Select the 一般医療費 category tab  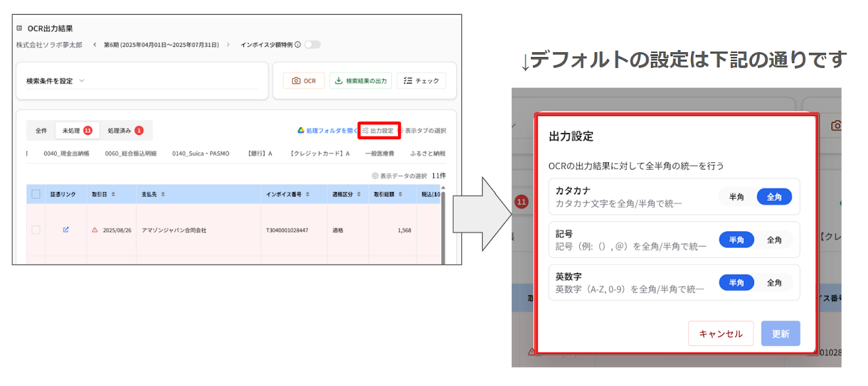click(x=380, y=154)
